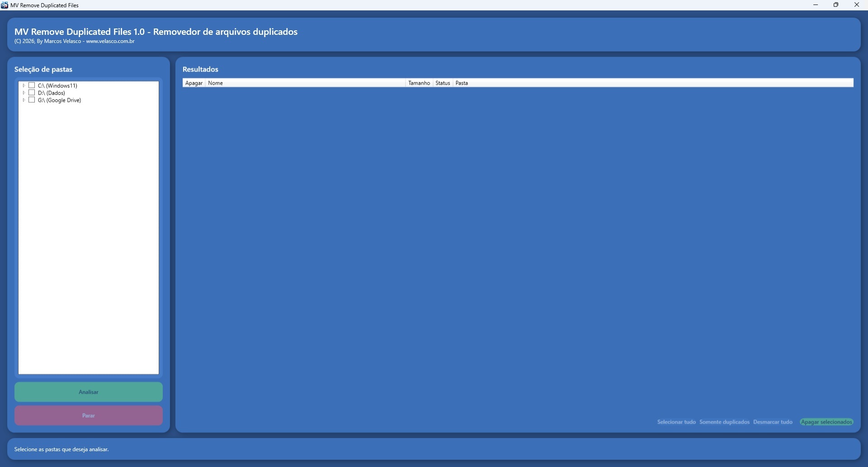
Task: Select Somente duplicados option
Action: 724,422
